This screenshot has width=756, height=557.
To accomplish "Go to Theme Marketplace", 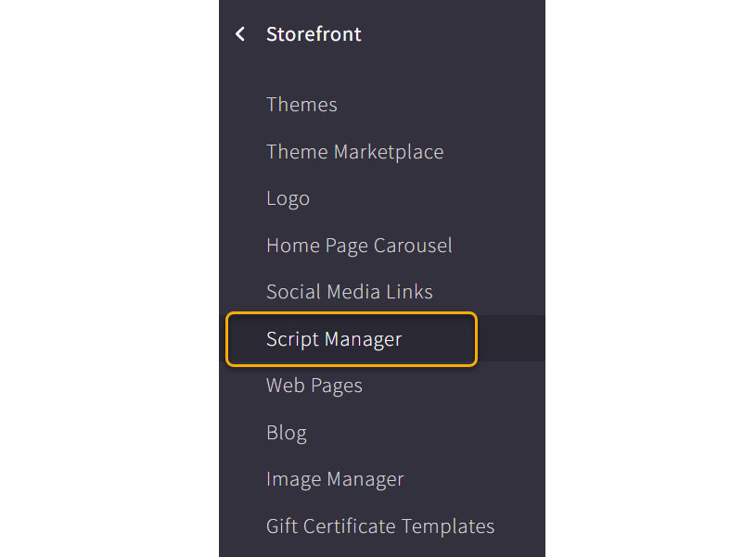I will pos(354,152).
